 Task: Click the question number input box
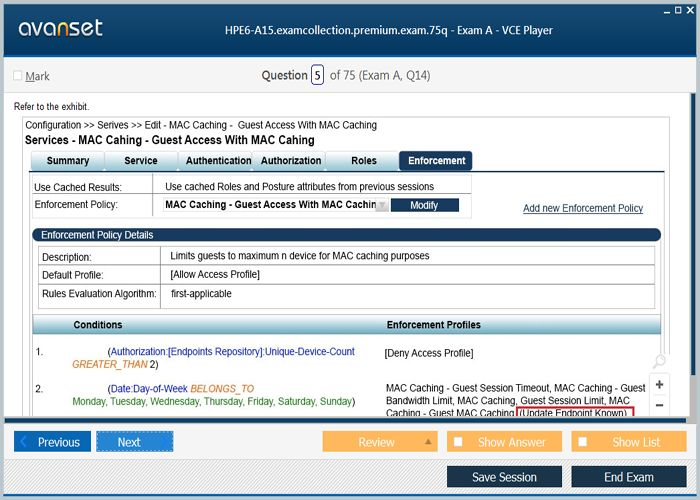point(317,75)
